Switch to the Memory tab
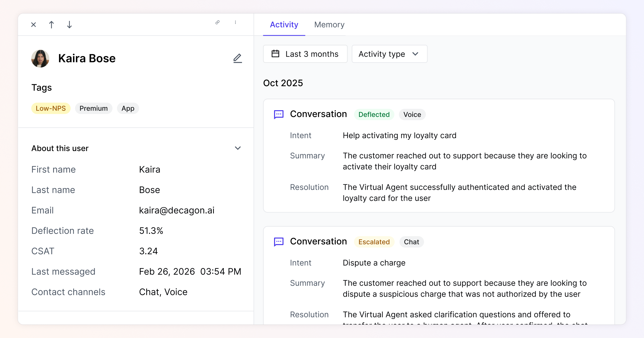Screen dimensions: 644x338 329,25
